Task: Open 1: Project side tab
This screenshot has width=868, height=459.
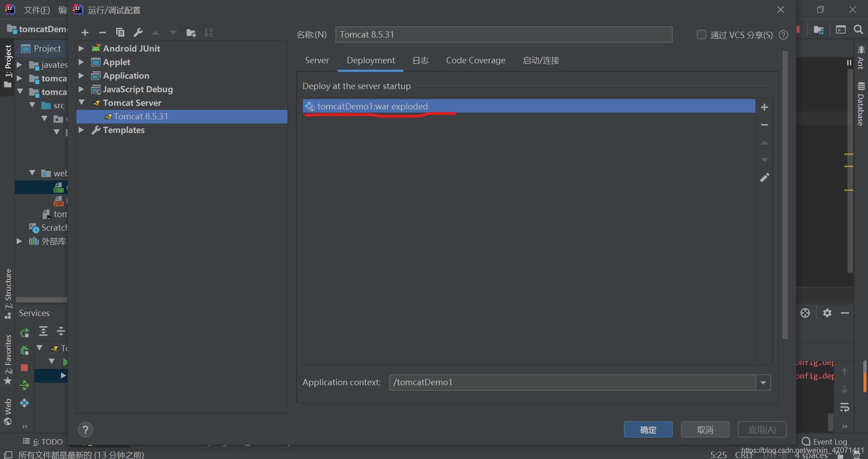Action: [8, 66]
